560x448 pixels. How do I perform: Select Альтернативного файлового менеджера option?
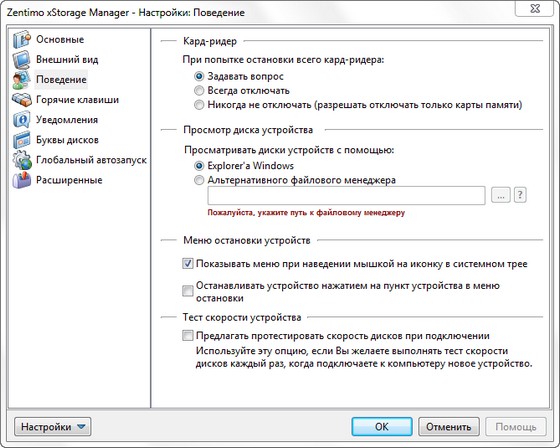click(199, 180)
